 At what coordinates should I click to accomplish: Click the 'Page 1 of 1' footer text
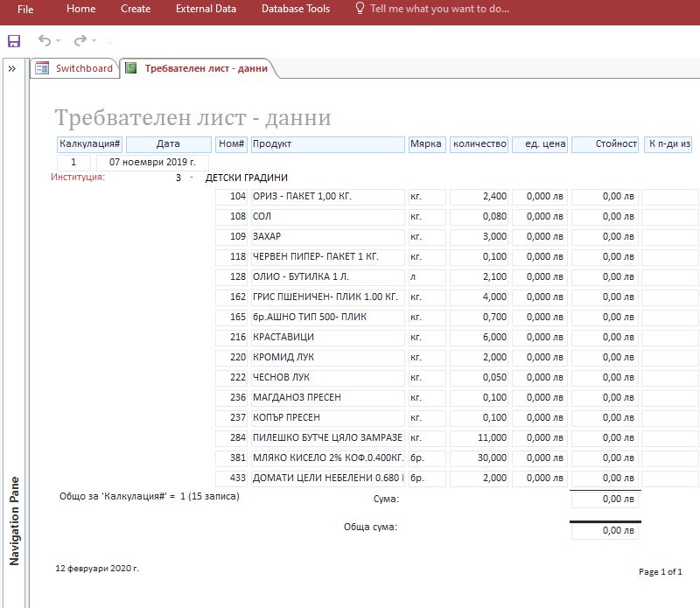tap(661, 572)
